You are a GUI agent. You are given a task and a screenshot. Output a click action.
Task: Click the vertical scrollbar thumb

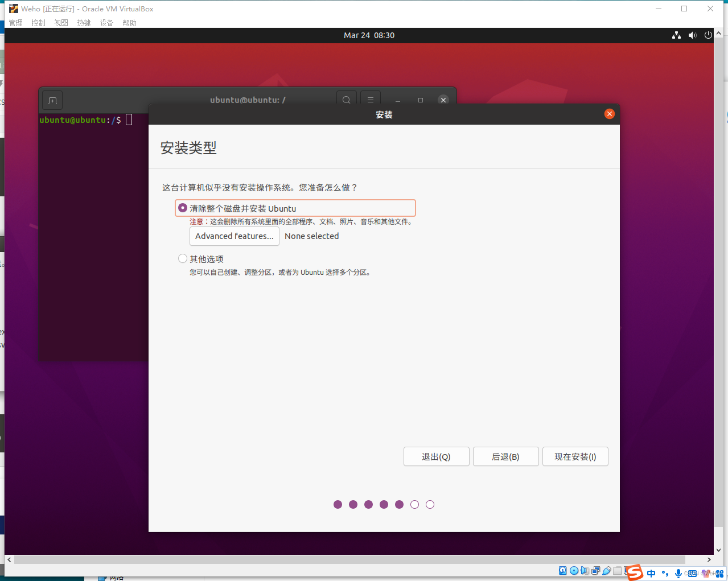click(718, 282)
